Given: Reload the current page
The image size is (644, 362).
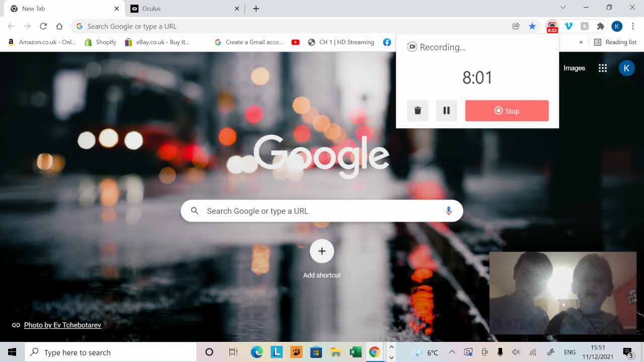Looking at the screenshot, I should tap(43, 26).
